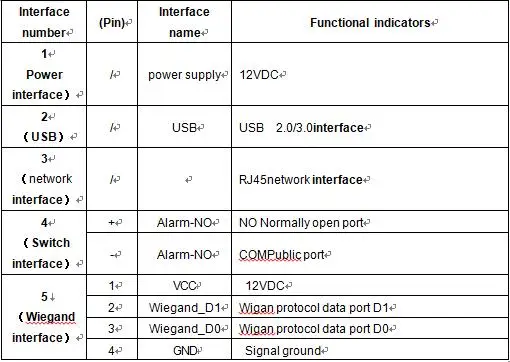The height and width of the screenshot is (362, 510).
Task: Click 'USB 2.0/3.0interface' text
Action: (301, 127)
